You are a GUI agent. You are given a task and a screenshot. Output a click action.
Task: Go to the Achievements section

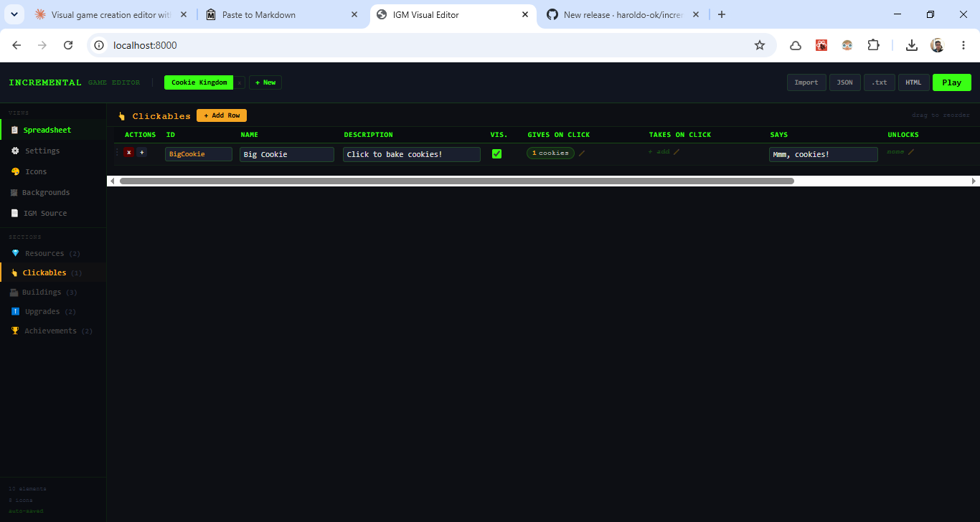point(53,331)
